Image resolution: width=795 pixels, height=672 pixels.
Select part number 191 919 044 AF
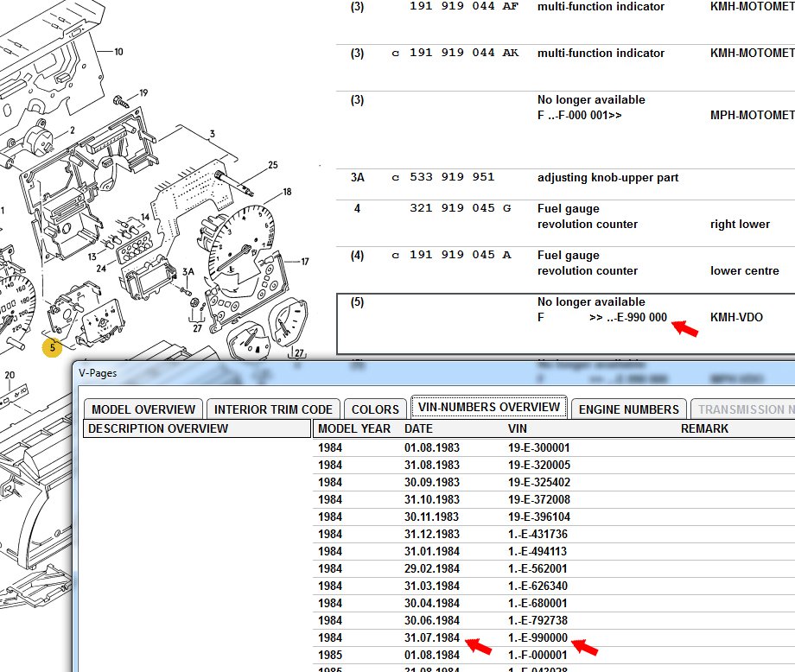(x=464, y=7)
